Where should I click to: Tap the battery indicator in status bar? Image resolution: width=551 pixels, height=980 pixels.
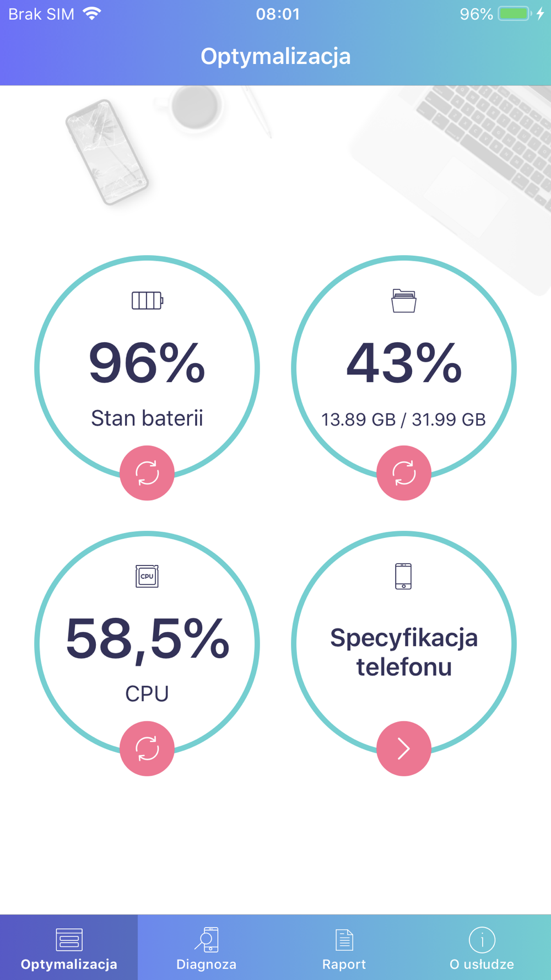(x=515, y=14)
